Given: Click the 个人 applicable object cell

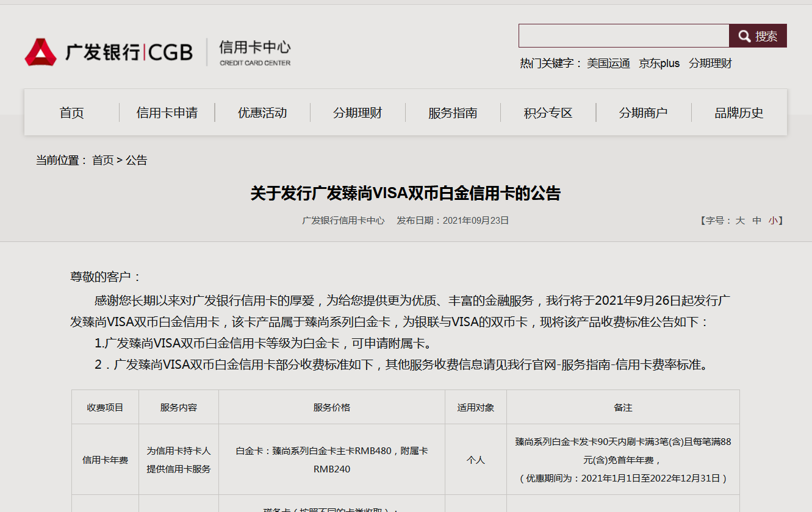Looking at the screenshot, I should tap(476, 460).
